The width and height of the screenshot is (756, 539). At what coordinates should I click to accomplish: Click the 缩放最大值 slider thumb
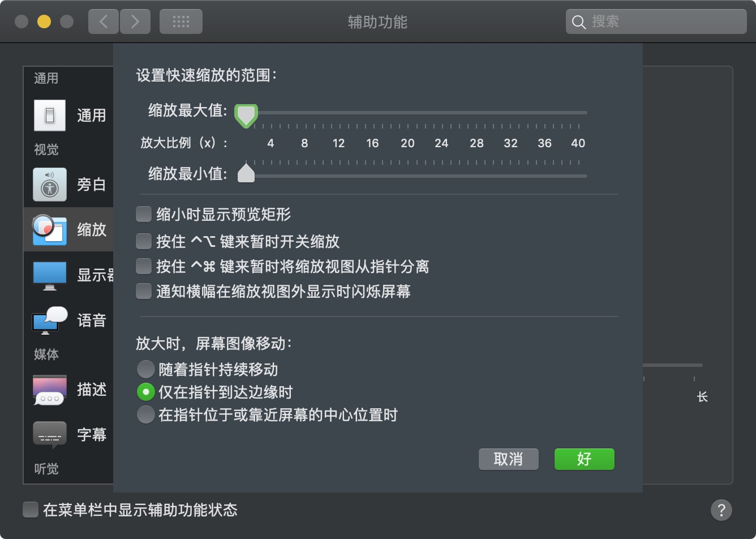246,115
